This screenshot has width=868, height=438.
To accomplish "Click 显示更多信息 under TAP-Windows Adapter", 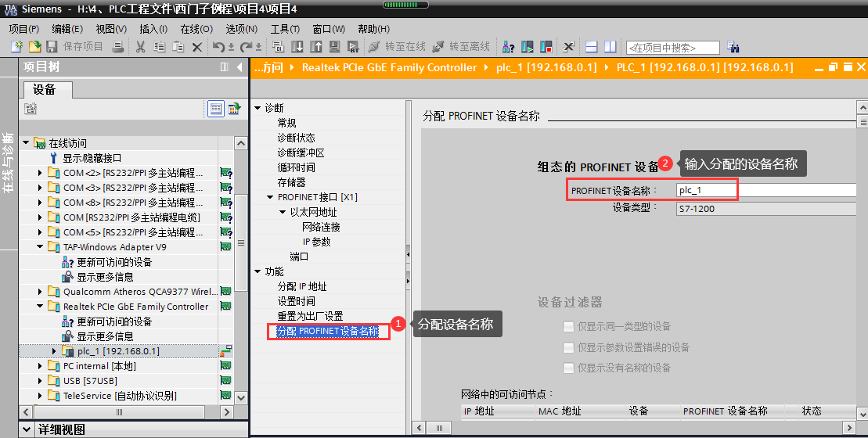I will click(105, 277).
